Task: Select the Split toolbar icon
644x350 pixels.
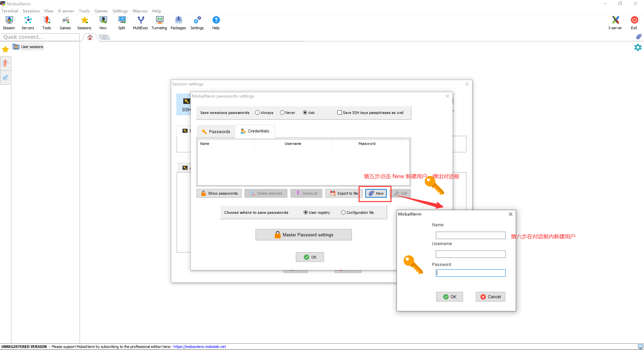Action: [x=122, y=23]
